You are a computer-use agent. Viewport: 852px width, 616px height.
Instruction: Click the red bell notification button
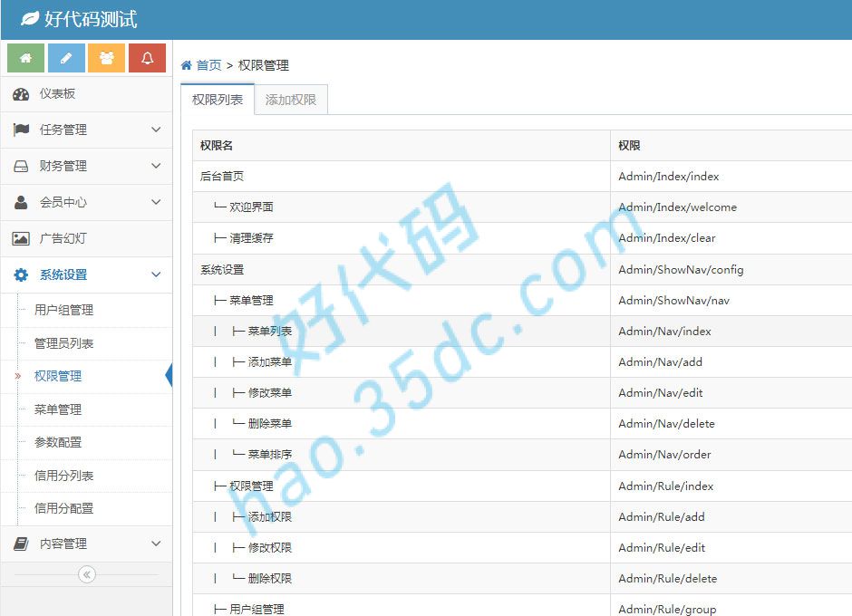tap(147, 58)
